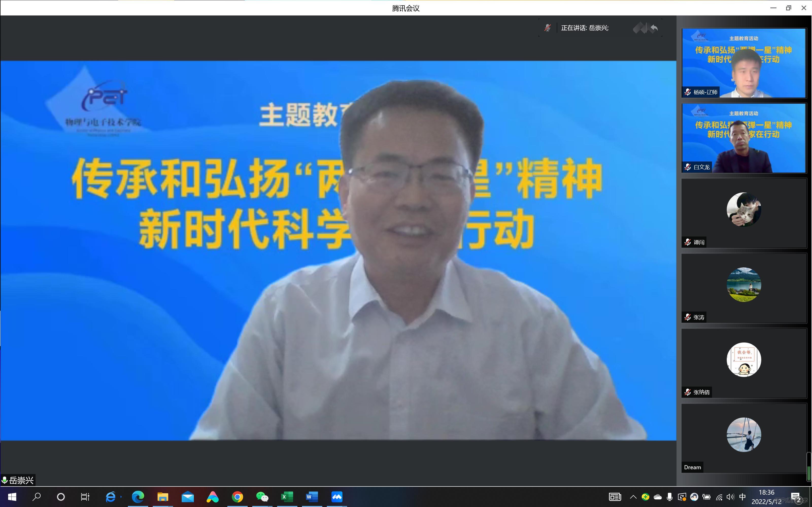The height and width of the screenshot is (507, 812).
Task: Open the notification center icon
Action: (x=796, y=497)
